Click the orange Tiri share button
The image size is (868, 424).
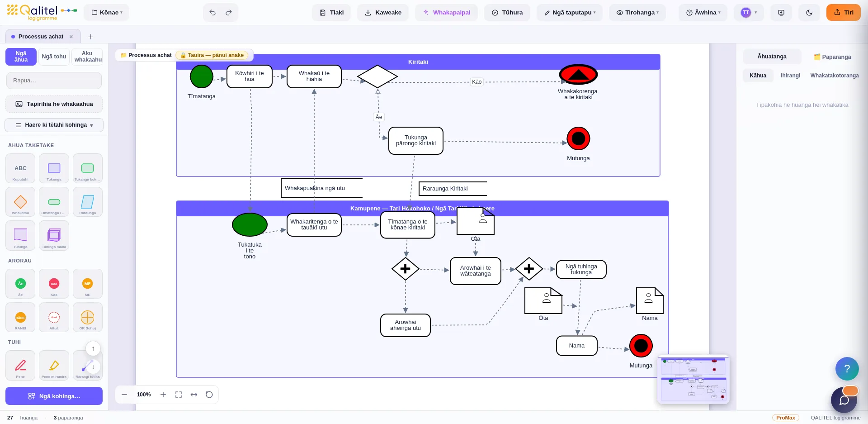click(844, 13)
